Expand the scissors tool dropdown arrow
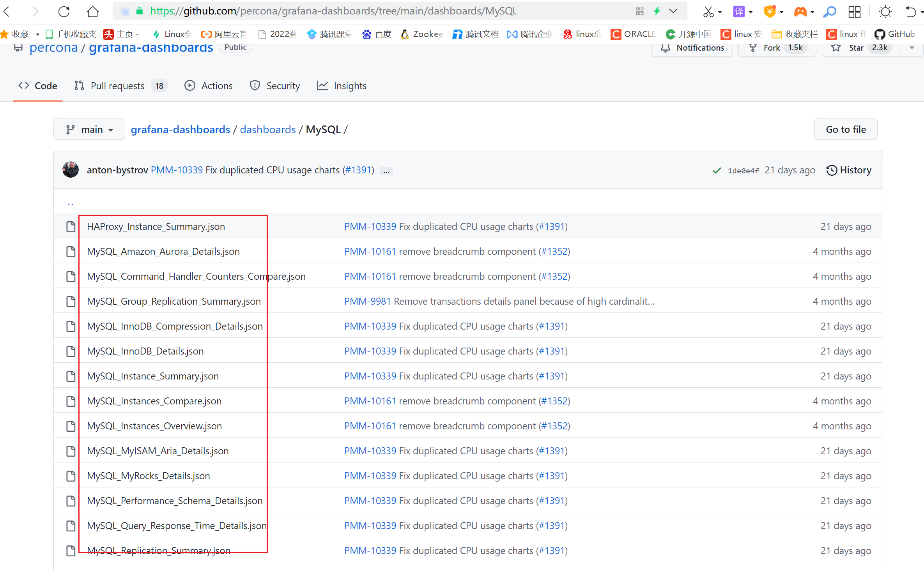This screenshot has width=924, height=570. tap(720, 12)
